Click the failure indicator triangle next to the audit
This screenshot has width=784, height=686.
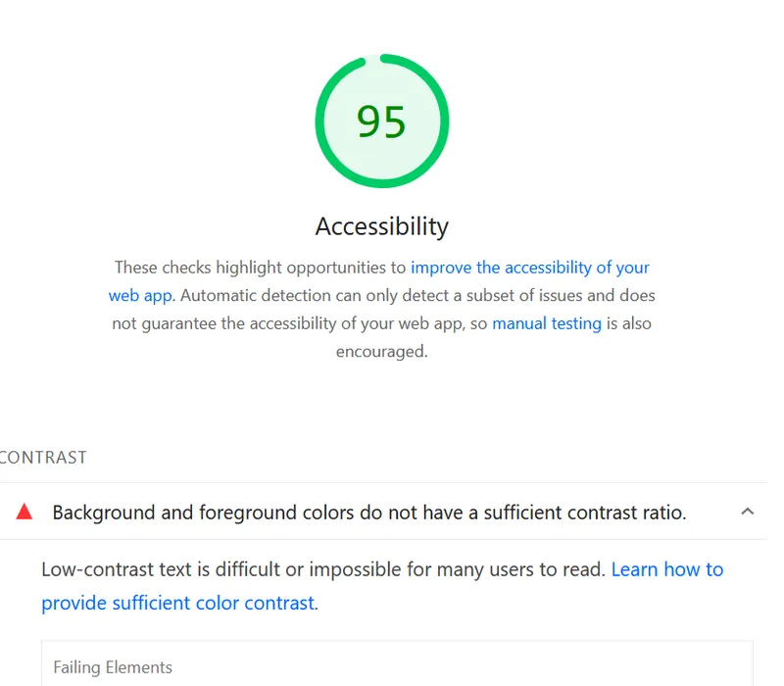coord(24,512)
